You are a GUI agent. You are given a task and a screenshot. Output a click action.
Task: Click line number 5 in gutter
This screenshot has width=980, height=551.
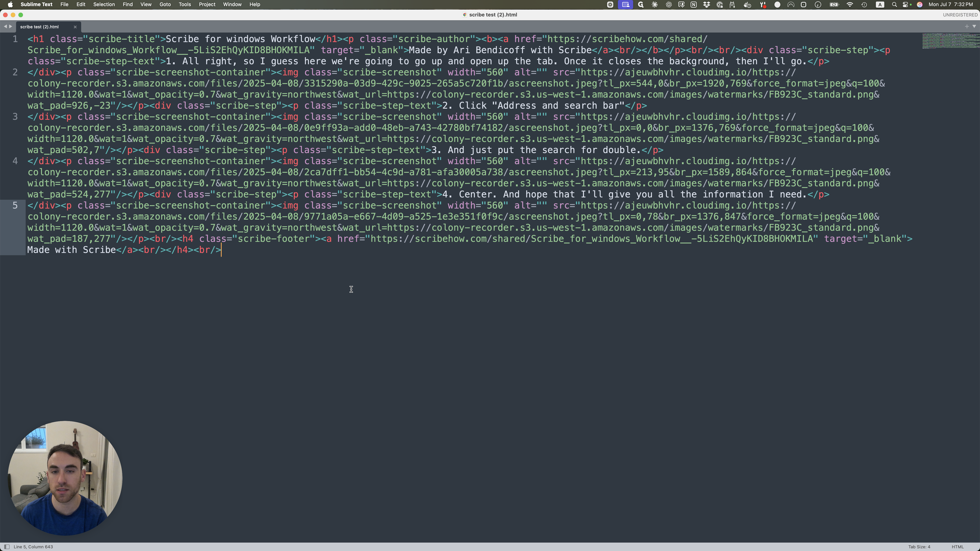point(15,206)
